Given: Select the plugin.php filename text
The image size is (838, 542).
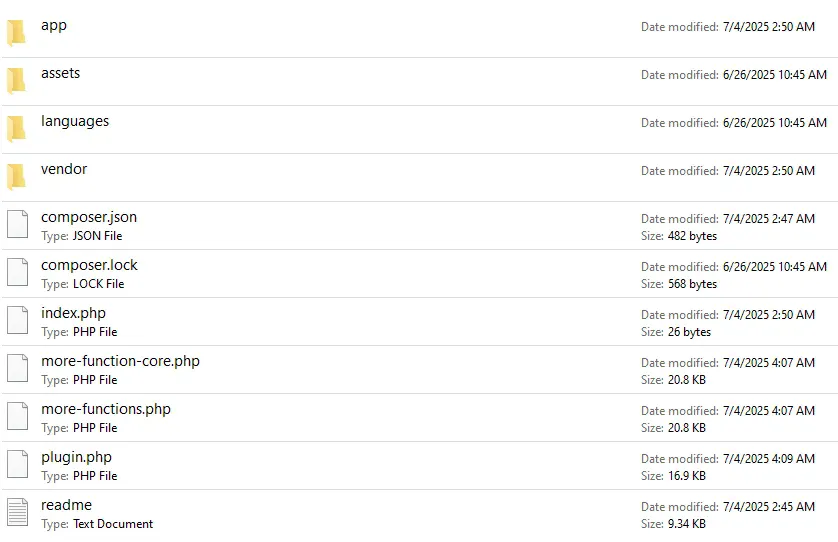Looking at the screenshot, I should point(76,457).
